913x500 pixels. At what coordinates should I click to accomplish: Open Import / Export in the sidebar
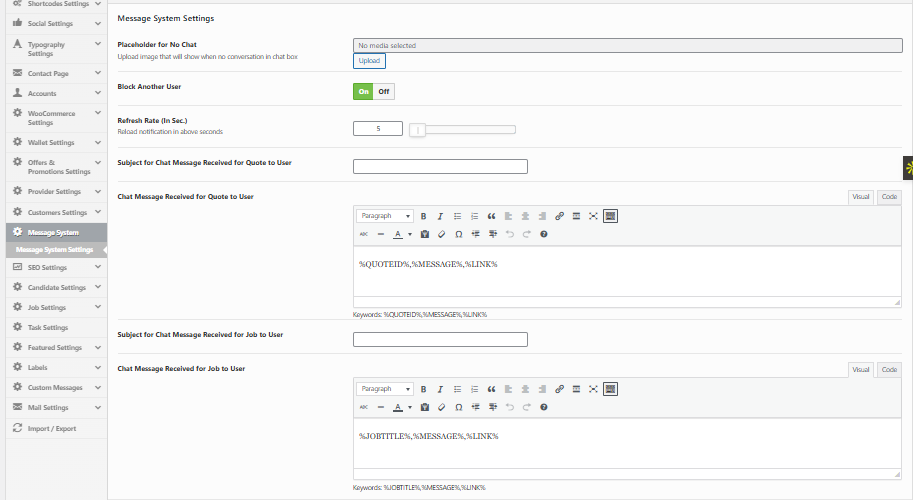pyautogui.click(x=51, y=428)
